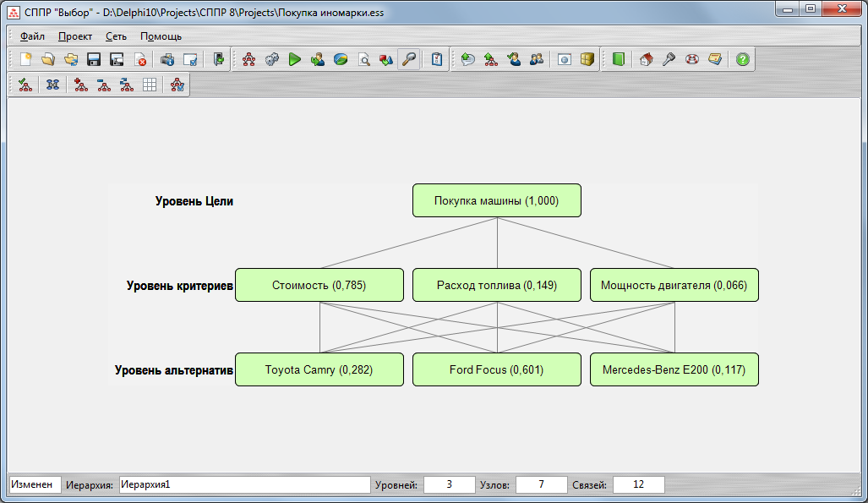Viewport: 868px width, 503px height.
Task: Open the Сеть menu
Action: [x=116, y=36]
